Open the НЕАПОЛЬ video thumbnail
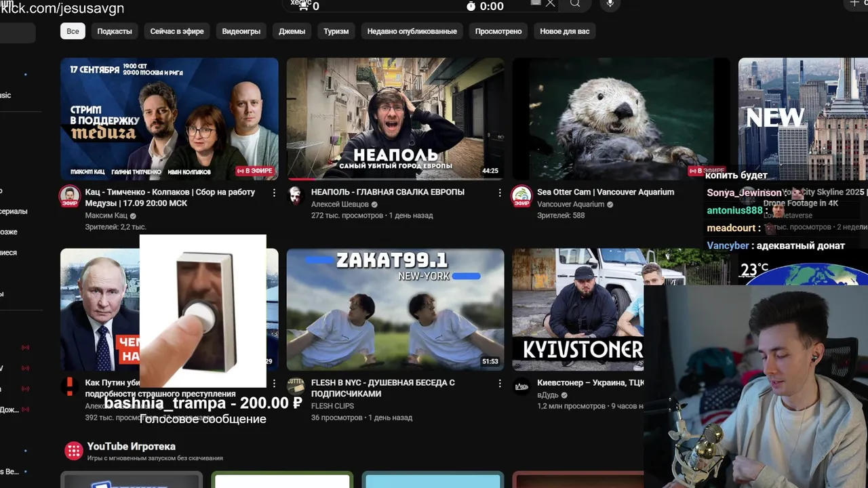The width and height of the screenshot is (868, 488). [x=395, y=119]
